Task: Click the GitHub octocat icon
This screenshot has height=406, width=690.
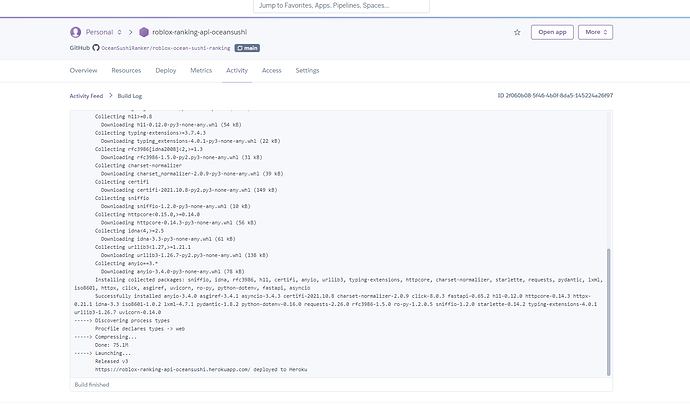Action: (95, 48)
